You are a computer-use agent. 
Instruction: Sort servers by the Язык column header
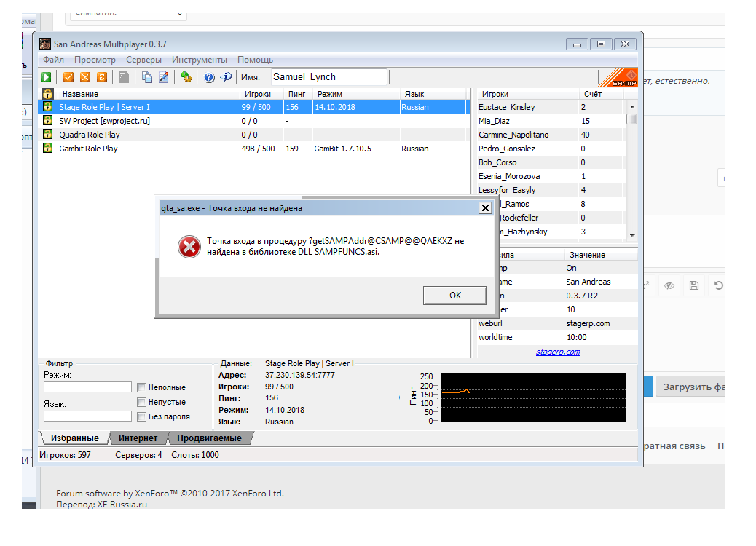433,94
